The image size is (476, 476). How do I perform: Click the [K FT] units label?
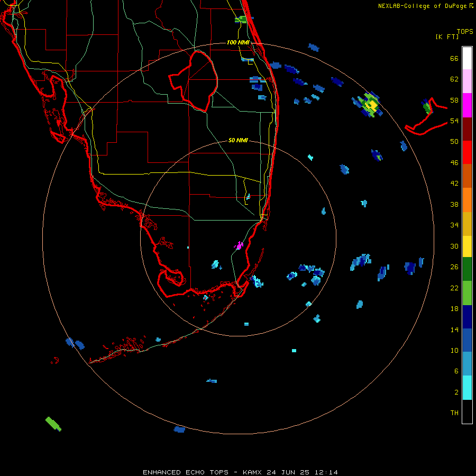[x=447, y=36]
